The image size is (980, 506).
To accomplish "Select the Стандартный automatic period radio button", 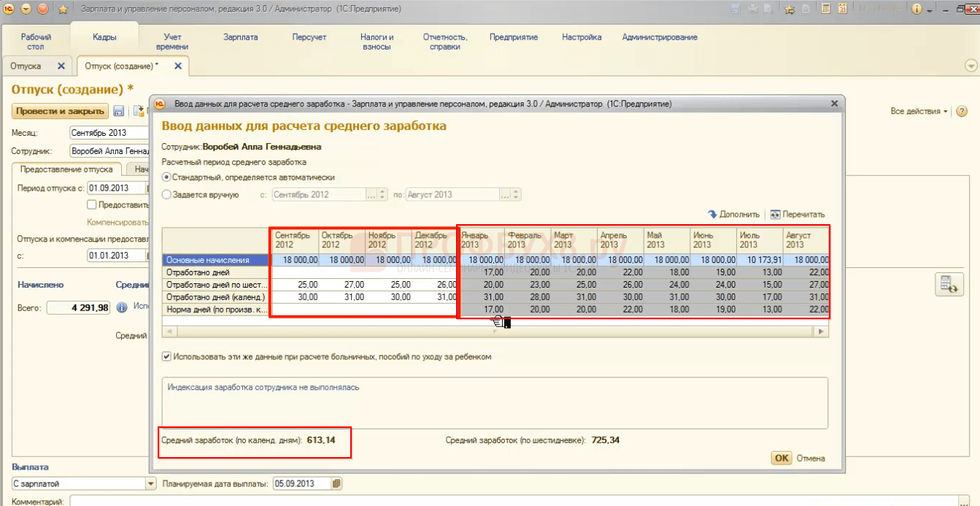I will (x=166, y=177).
